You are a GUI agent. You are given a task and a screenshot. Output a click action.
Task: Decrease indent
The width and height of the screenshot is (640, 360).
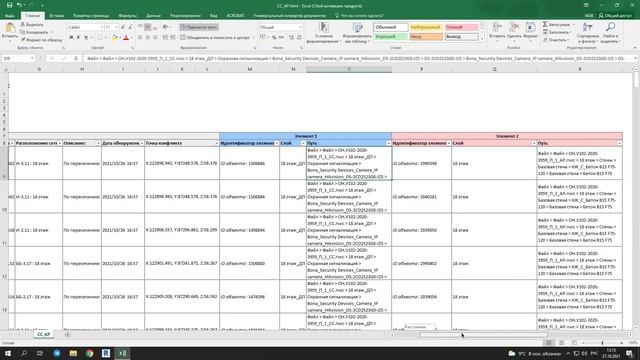[x=165, y=38]
